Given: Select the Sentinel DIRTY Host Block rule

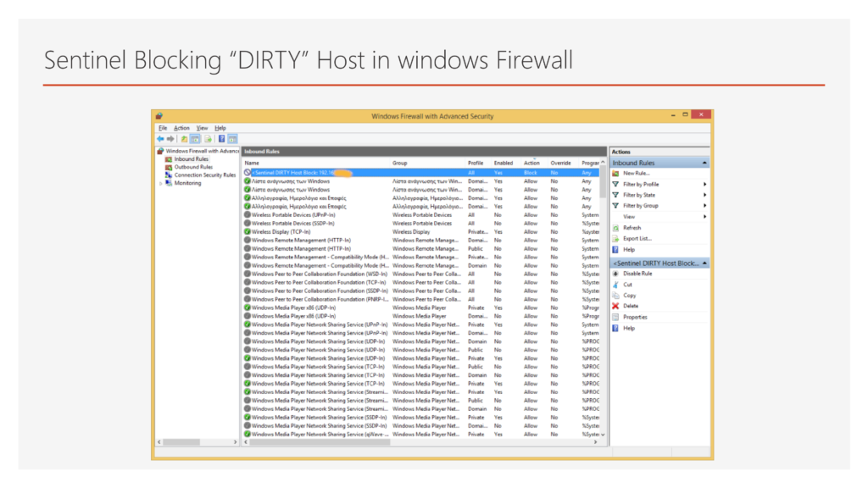Looking at the screenshot, I should pos(297,172).
